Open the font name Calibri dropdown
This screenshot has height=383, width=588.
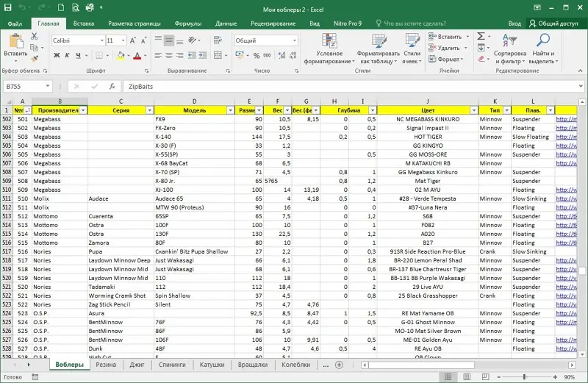tap(101, 40)
